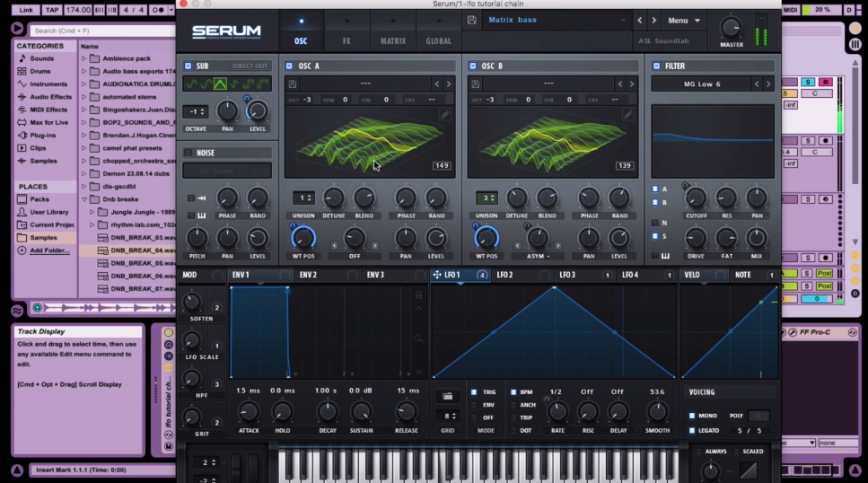Open Clips category in browser
The height and width of the screenshot is (483, 868).
(x=38, y=148)
